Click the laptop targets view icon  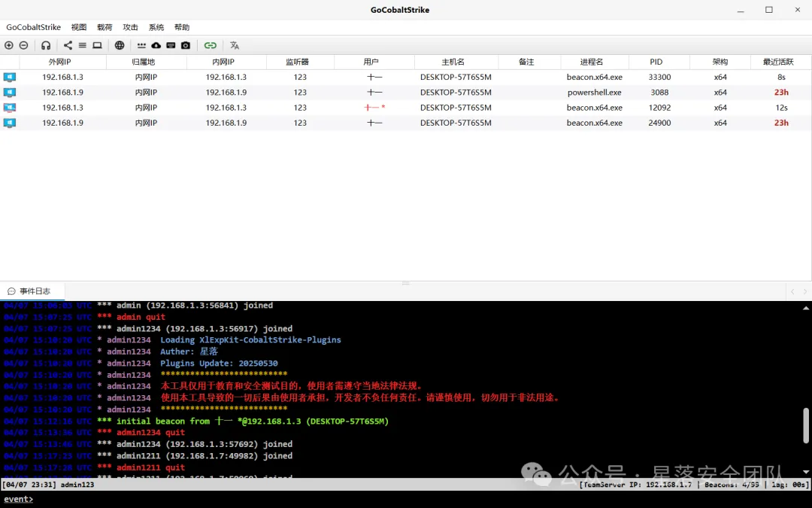click(x=97, y=46)
